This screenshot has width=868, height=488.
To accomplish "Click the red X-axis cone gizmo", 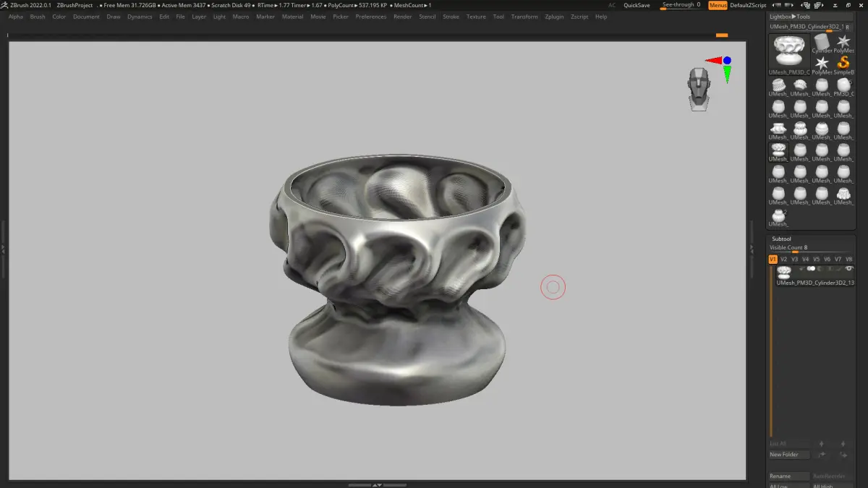I will tap(713, 61).
